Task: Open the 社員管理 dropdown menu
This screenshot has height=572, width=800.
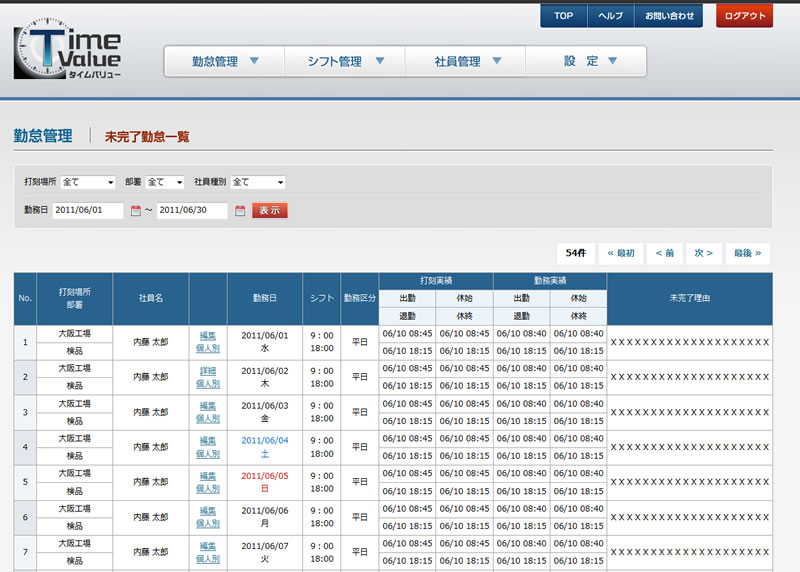Action: 466,61
